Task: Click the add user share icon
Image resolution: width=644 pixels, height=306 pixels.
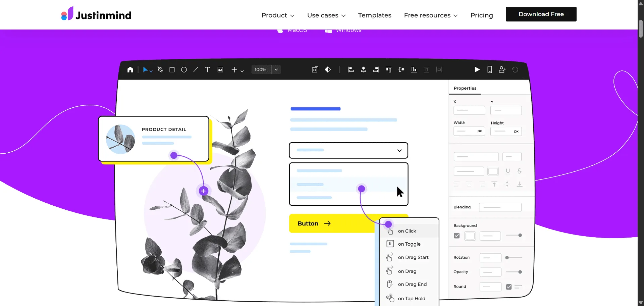Action: coord(502,69)
